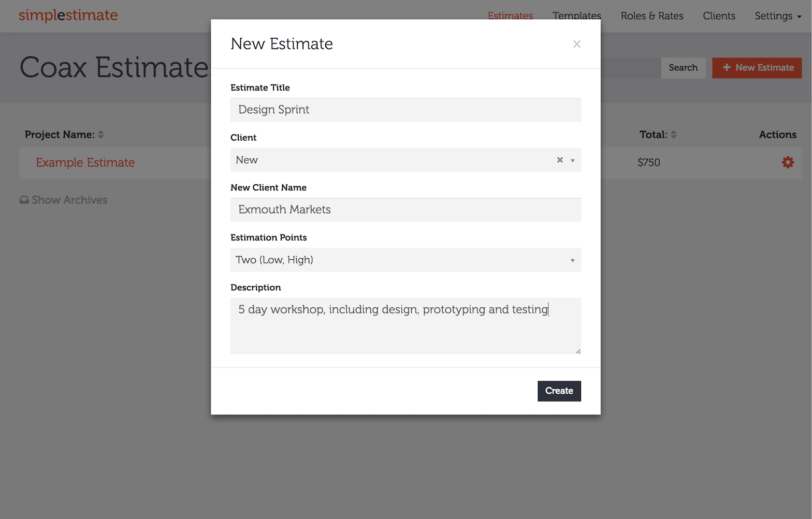Viewport: 812px width, 519px height.
Task: Click the Show Archives inbox icon
Action: 24,200
